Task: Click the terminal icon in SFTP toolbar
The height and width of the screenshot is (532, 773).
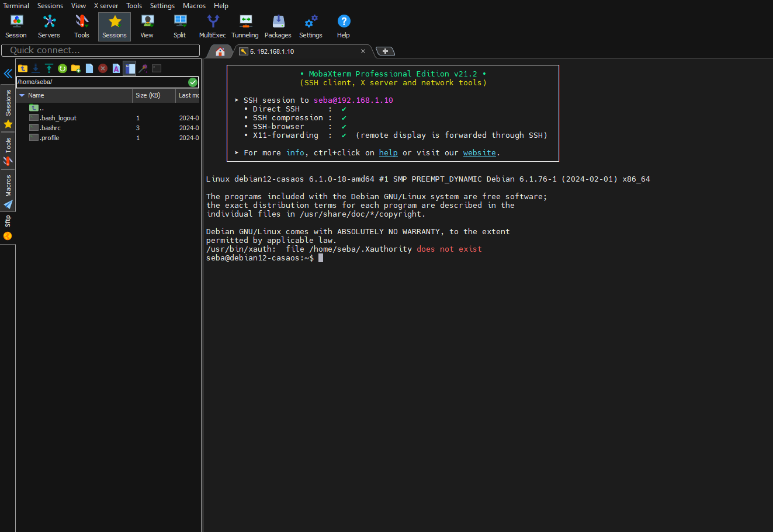Action: [x=157, y=68]
